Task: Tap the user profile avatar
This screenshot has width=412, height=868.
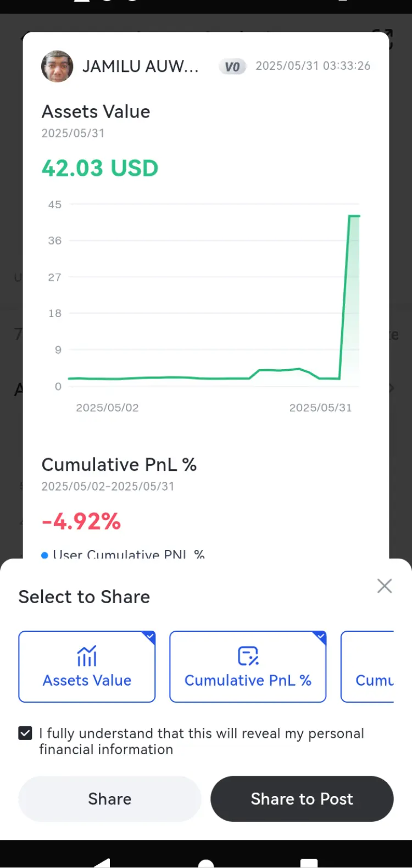Action: click(57, 66)
